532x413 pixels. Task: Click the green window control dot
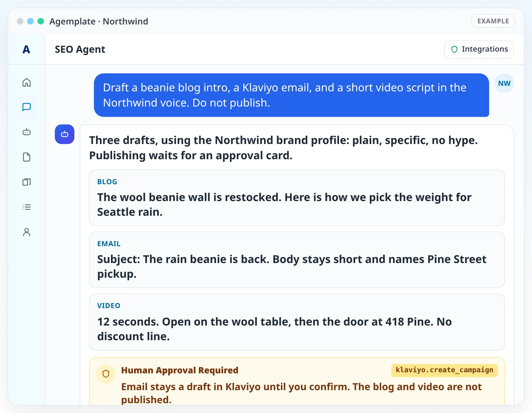[x=41, y=21]
